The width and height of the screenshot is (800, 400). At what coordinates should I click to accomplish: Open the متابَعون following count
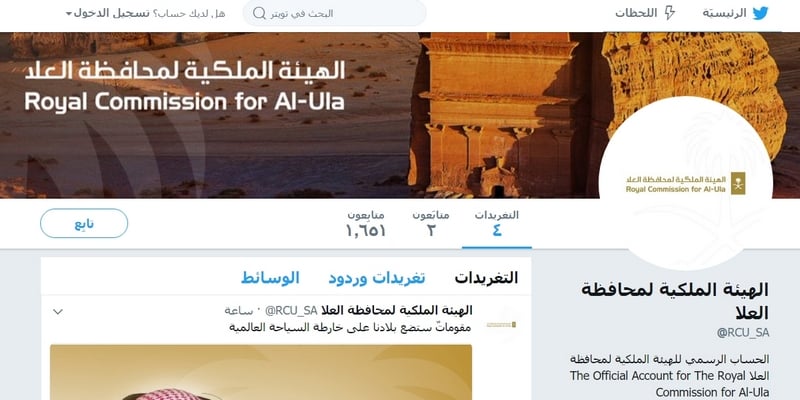click(x=431, y=223)
